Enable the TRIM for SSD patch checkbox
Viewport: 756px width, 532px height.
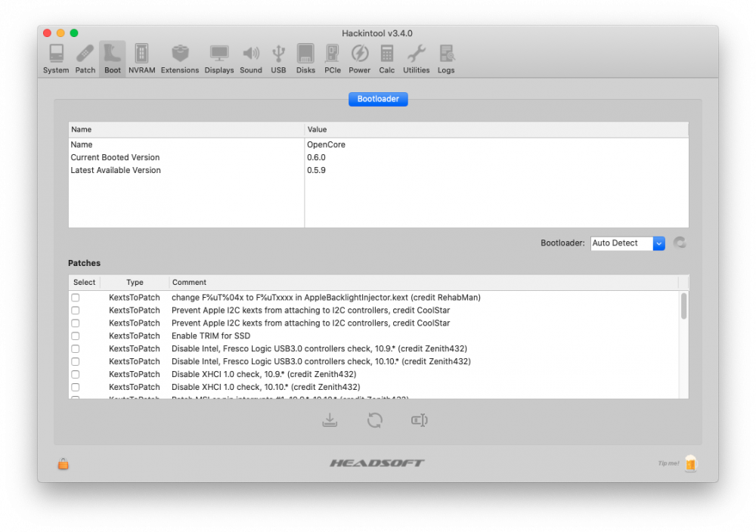(x=75, y=336)
